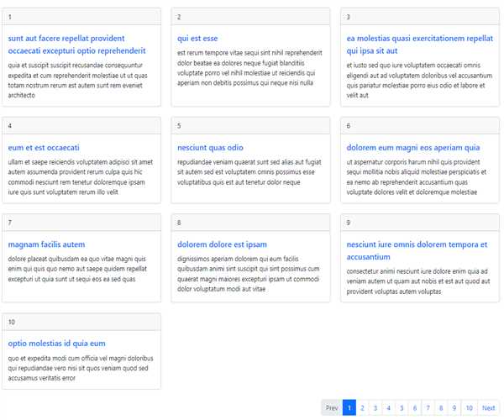The width and height of the screenshot is (504, 420).
Task: Open 'magnam facilis autem' post
Action: pos(46,244)
